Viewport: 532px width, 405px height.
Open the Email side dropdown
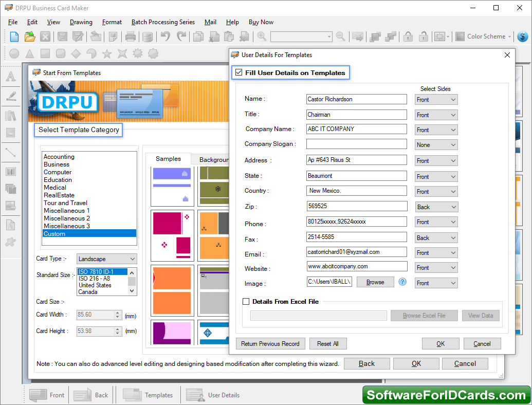[436, 253]
